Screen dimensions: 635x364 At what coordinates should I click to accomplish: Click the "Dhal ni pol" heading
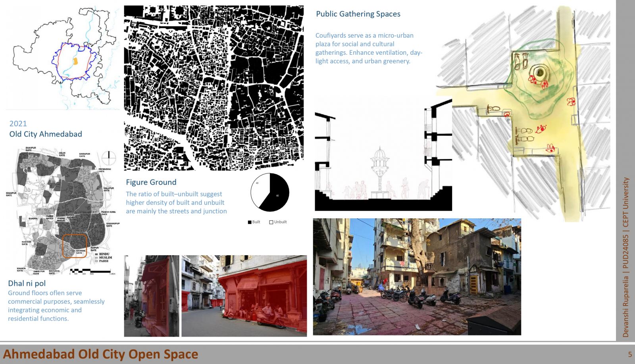[x=27, y=283]
